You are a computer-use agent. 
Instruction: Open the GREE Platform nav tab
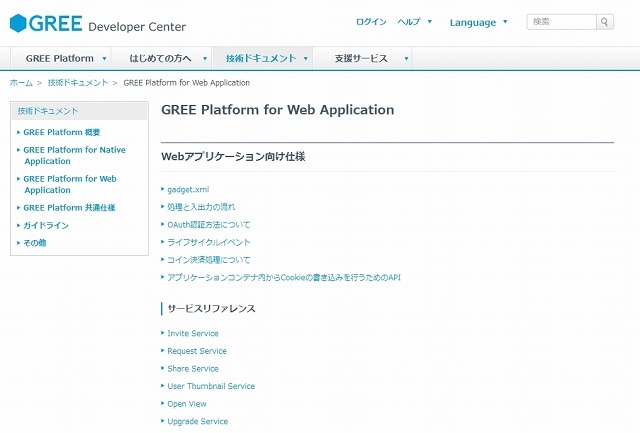point(60,58)
